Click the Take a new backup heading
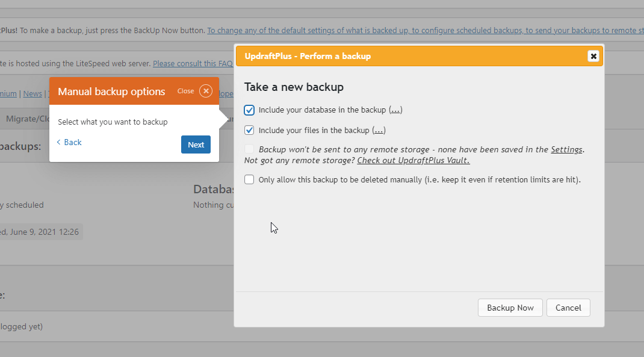 (x=294, y=87)
